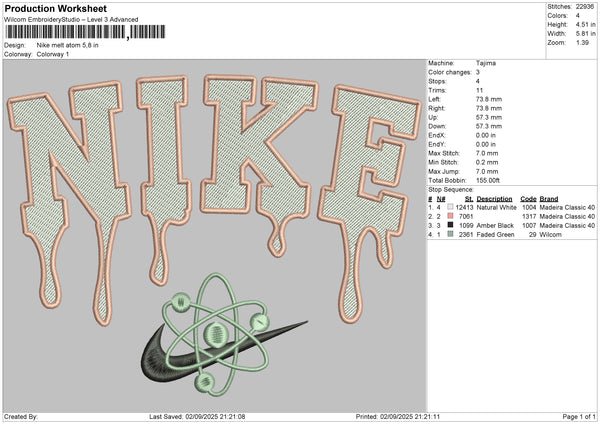Click the barcode under the worksheet title
The width and height of the screenshot is (600, 424).
(86, 32)
